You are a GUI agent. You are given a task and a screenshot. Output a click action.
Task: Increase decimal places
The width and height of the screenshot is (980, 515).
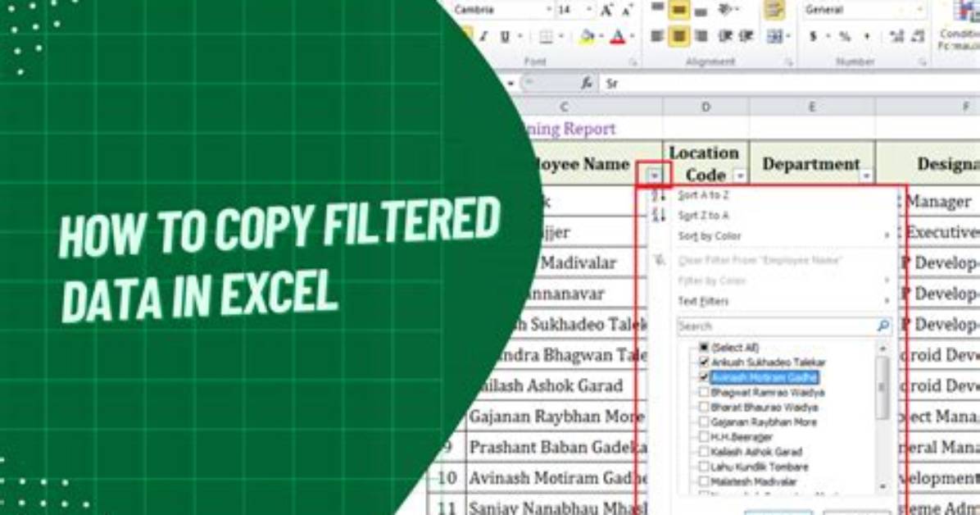(897, 37)
